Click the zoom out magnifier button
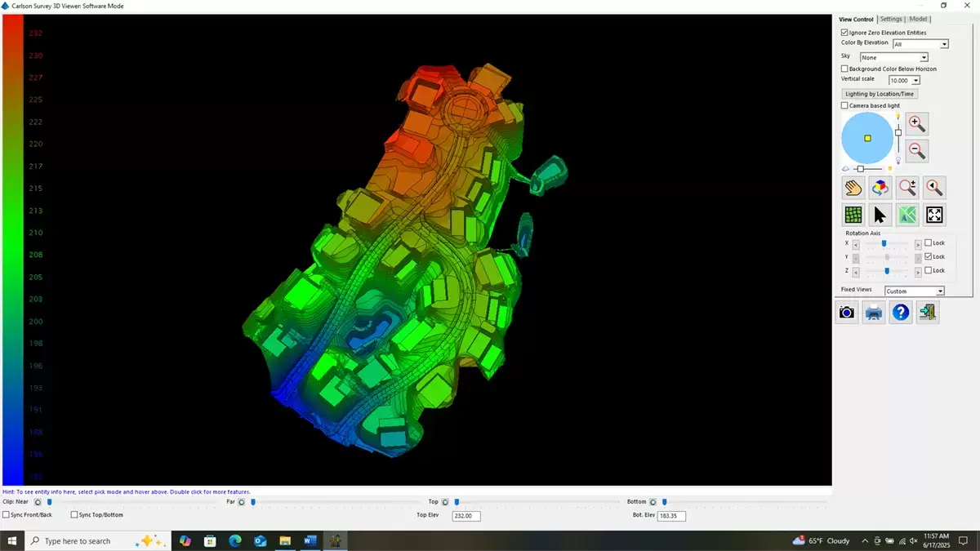The image size is (980, 551). click(917, 151)
